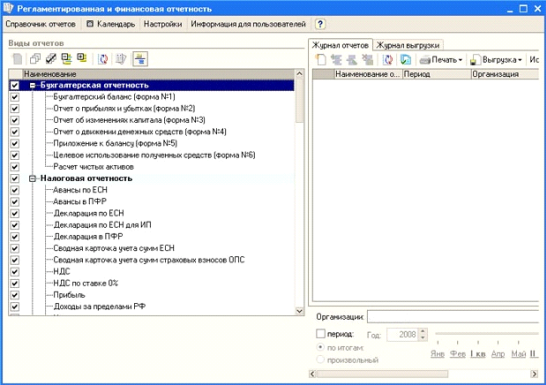The height and width of the screenshot is (385, 546).
Task: Collapse the Бухгалтерская отчетность tree group
Action: (x=32, y=85)
